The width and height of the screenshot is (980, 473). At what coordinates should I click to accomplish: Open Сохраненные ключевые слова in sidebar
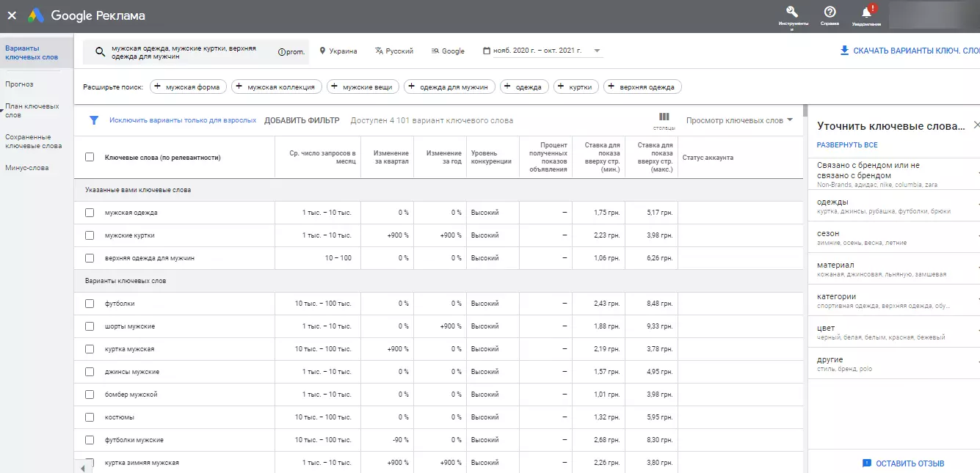click(x=33, y=142)
